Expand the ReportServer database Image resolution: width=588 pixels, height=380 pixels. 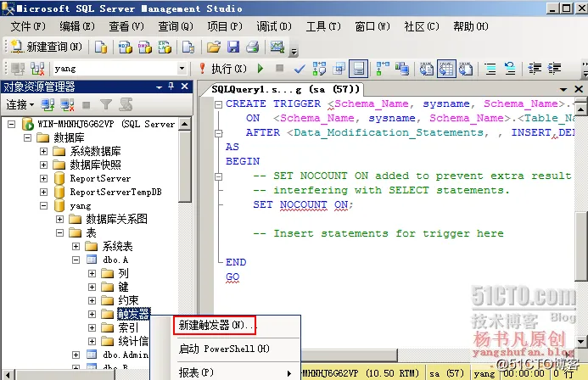click(x=43, y=178)
